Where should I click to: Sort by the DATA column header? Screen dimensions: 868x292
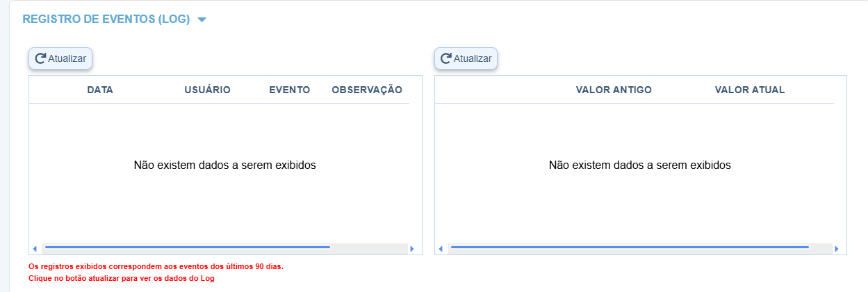tap(100, 90)
